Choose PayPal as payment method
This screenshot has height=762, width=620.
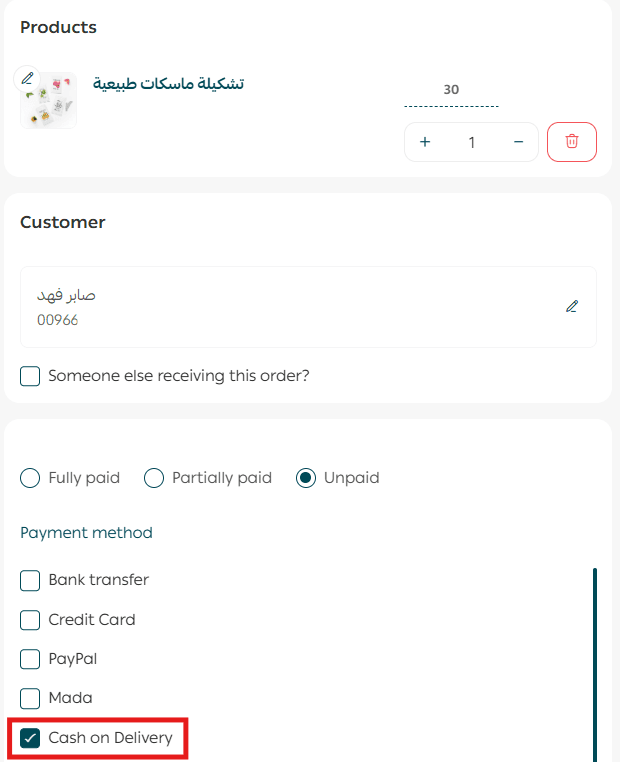point(31,659)
